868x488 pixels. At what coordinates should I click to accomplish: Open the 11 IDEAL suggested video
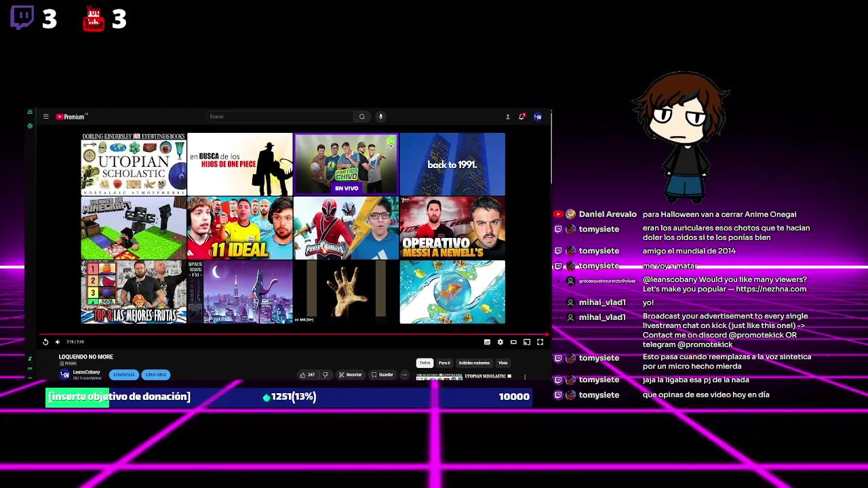coord(240,228)
